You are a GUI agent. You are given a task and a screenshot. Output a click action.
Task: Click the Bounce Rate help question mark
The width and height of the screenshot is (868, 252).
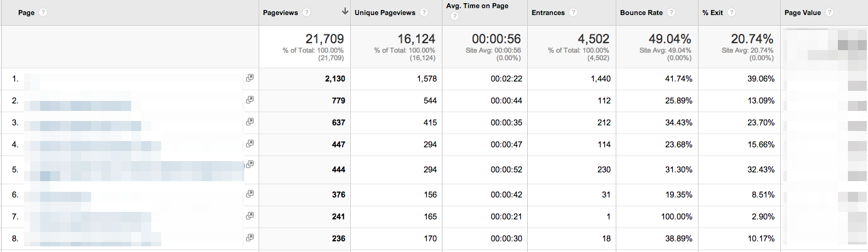point(672,13)
